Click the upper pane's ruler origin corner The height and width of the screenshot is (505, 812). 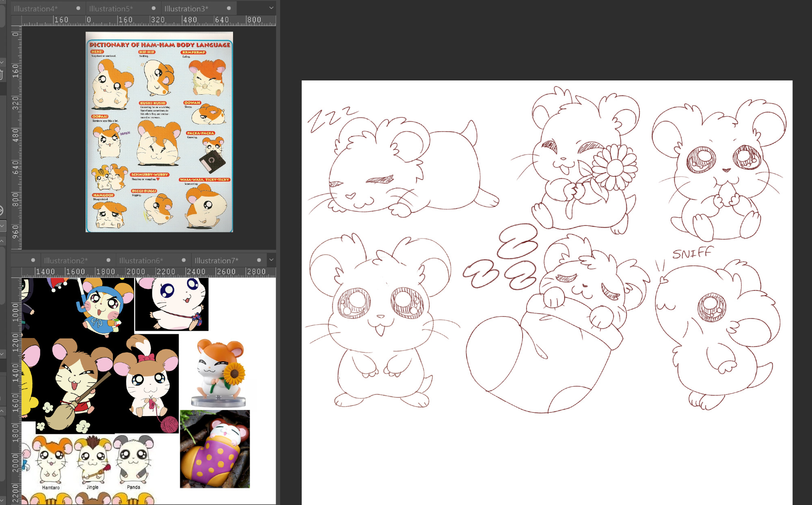pos(16,21)
